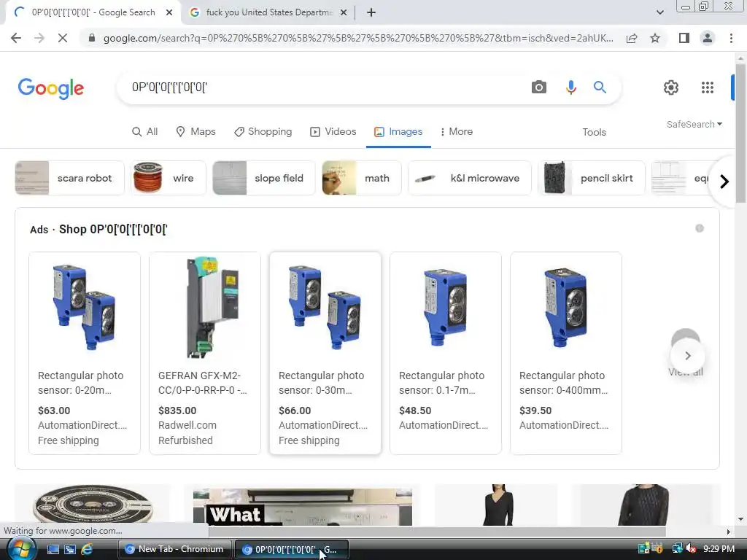Switch to the Shopping tab
This screenshot has height=560, width=747.
click(263, 131)
